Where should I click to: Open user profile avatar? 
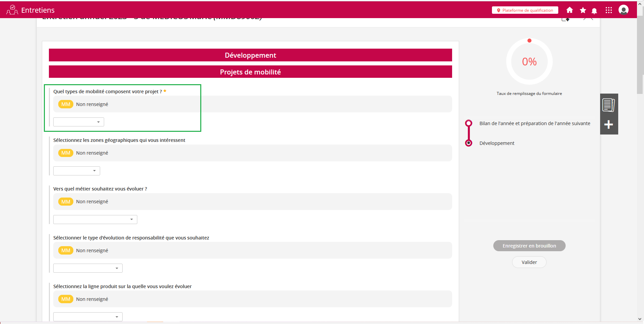click(624, 10)
